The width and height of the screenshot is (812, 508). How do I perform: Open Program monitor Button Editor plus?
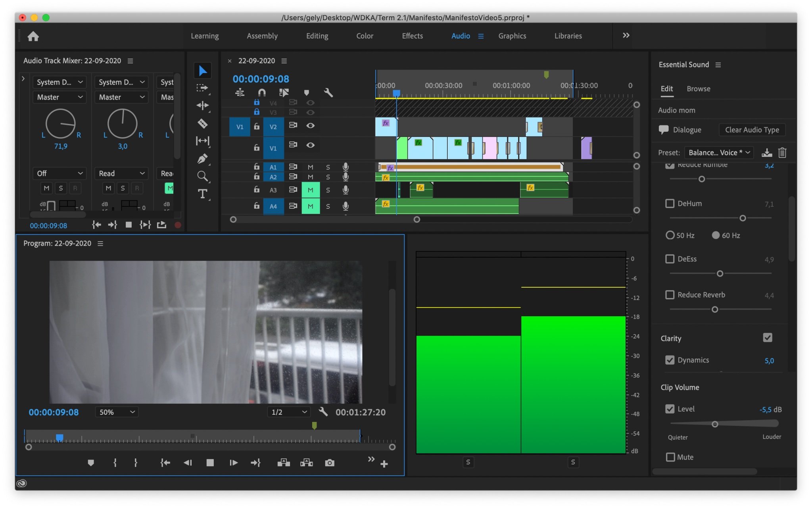pos(384,464)
